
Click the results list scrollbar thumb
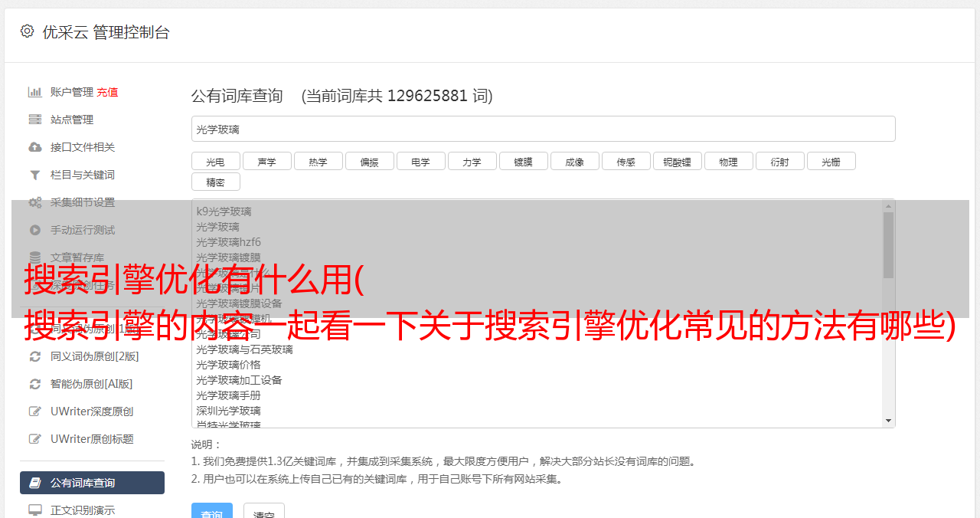(x=888, y=245)
